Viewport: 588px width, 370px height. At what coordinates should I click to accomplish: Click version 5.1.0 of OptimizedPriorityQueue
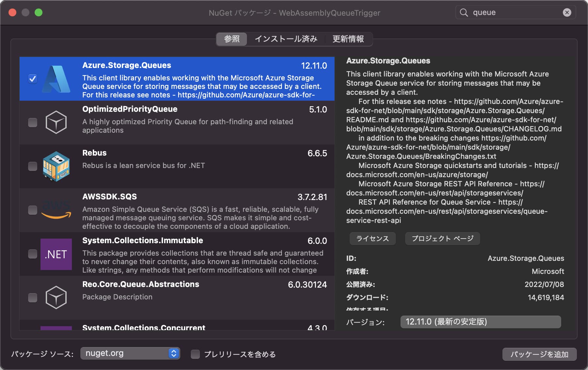tap(318, 109)
